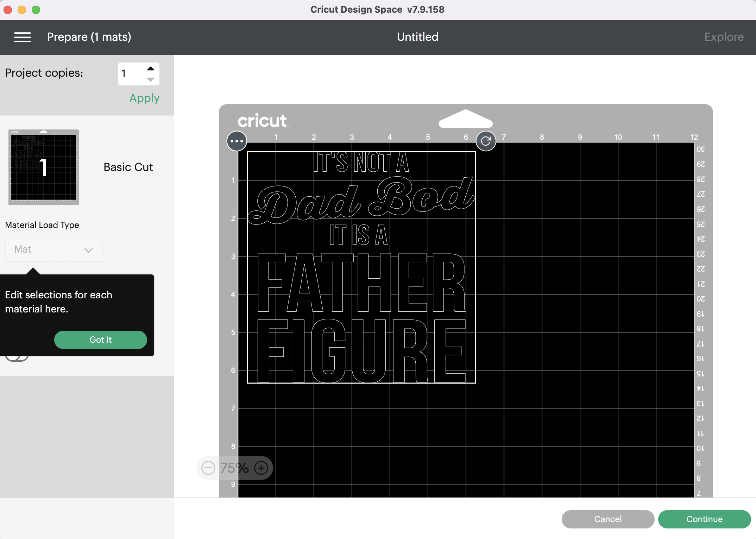Zoom out using the minus icon
Image resolution: width=756 pixels, height=539 pixels.
(208, 468)
